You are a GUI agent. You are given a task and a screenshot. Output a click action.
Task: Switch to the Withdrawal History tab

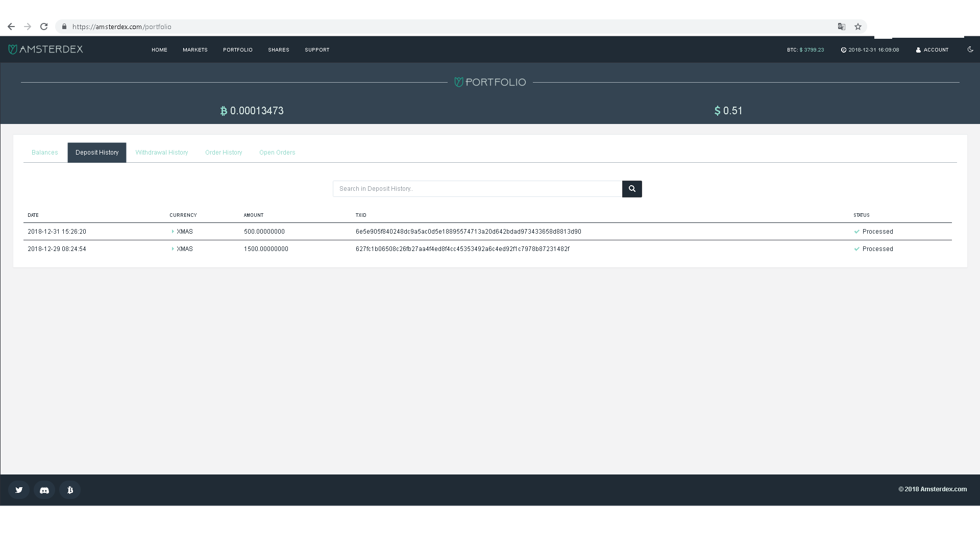click(x=161, y=153)
